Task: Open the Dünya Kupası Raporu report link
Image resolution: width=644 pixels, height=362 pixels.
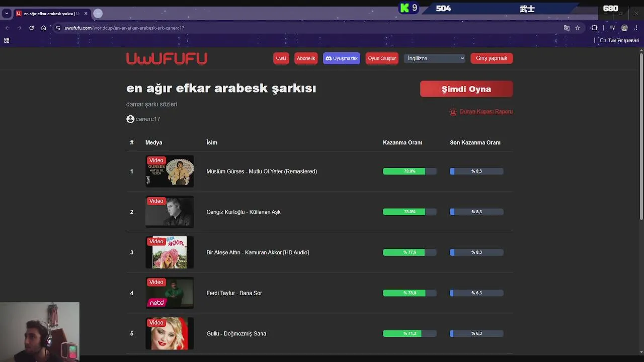Action: click(x=486, y=112)
